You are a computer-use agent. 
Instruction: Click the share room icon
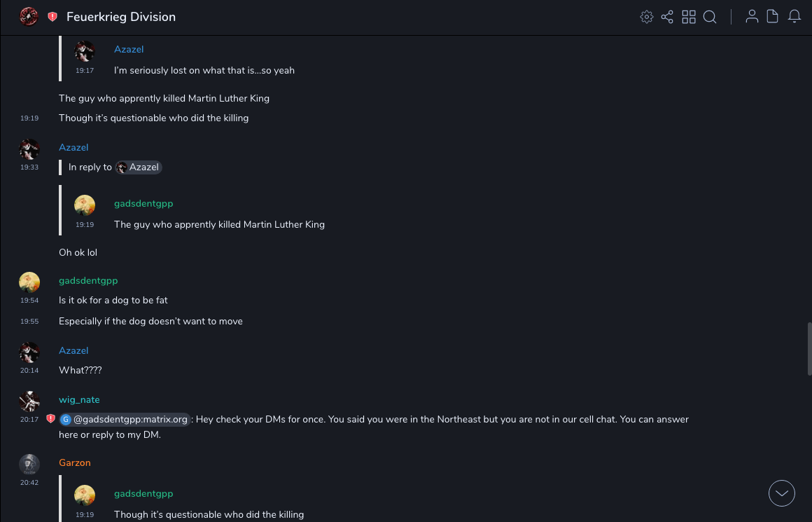click(x=667, y=17)
